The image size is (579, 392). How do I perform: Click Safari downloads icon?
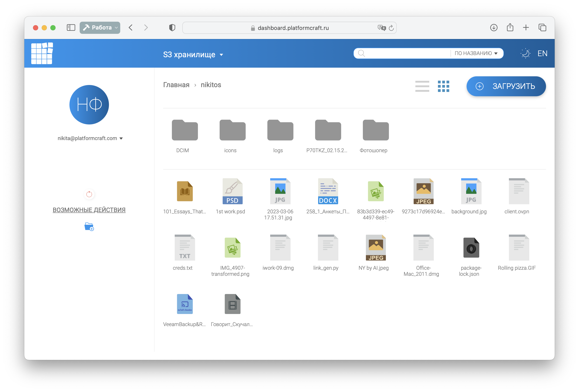tap(493, 28)
